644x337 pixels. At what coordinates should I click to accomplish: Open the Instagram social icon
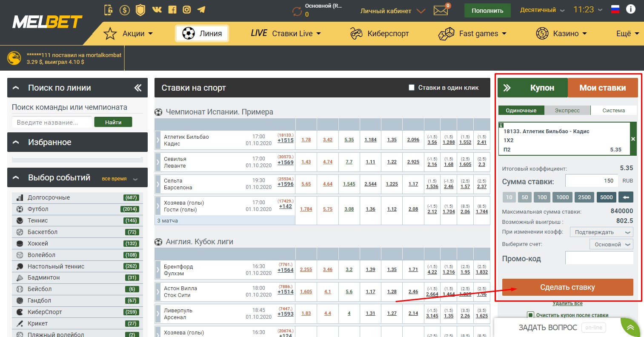tap(187, 9)
